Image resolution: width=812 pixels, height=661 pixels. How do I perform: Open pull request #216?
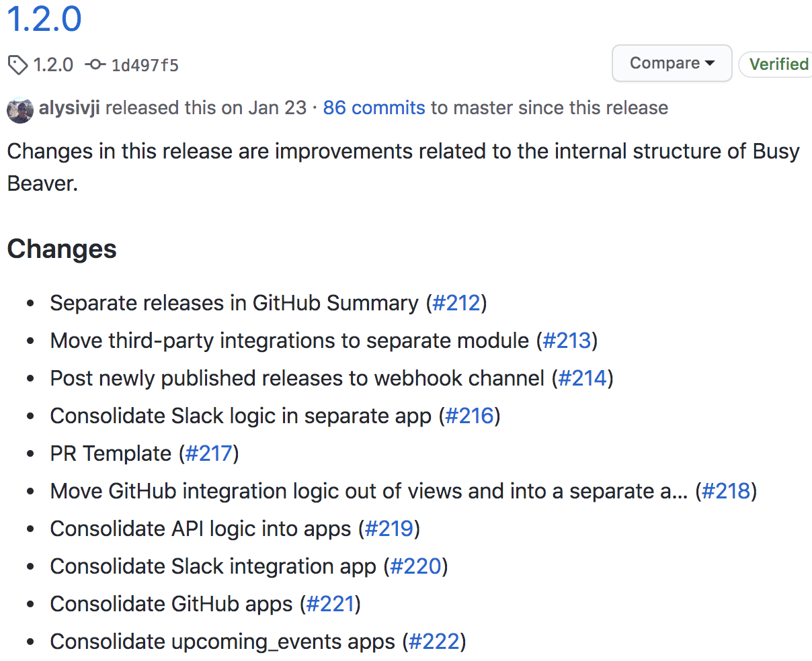(470, 416)
